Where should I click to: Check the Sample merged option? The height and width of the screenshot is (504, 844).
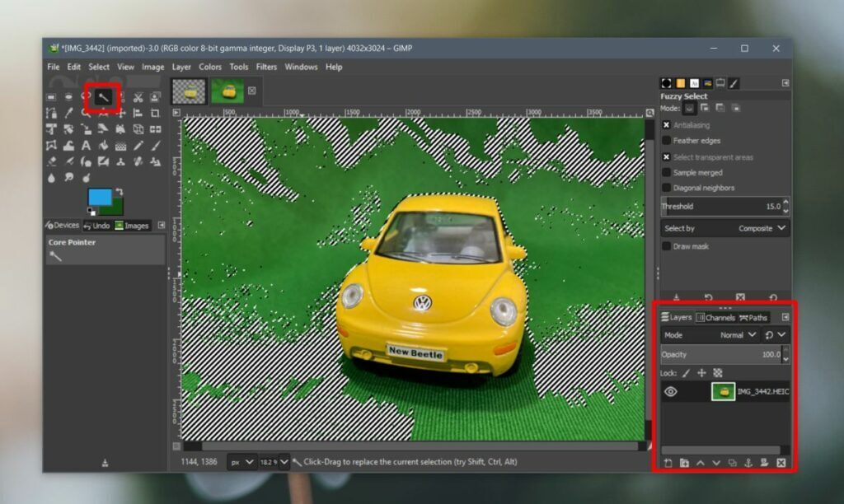point(666,172)
